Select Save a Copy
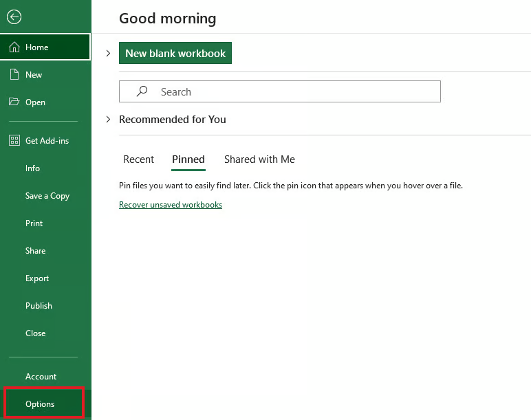Viewport: 531px width, 420px height. point(47,196)
